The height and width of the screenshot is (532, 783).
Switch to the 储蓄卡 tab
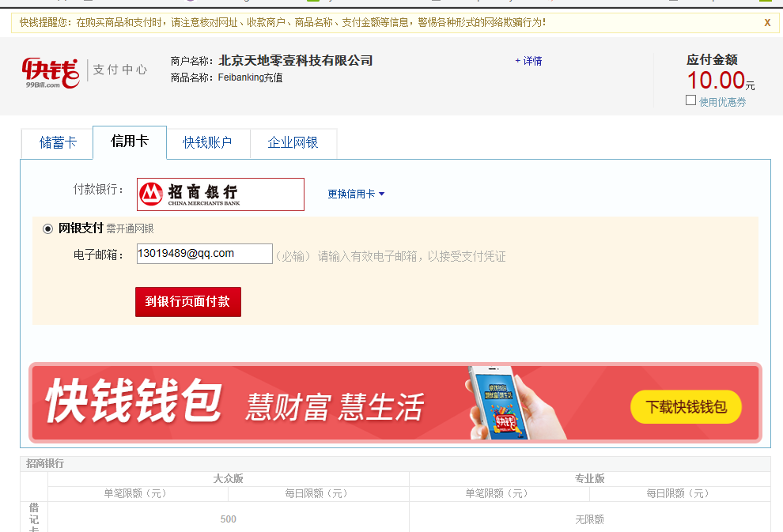(58, 143)
